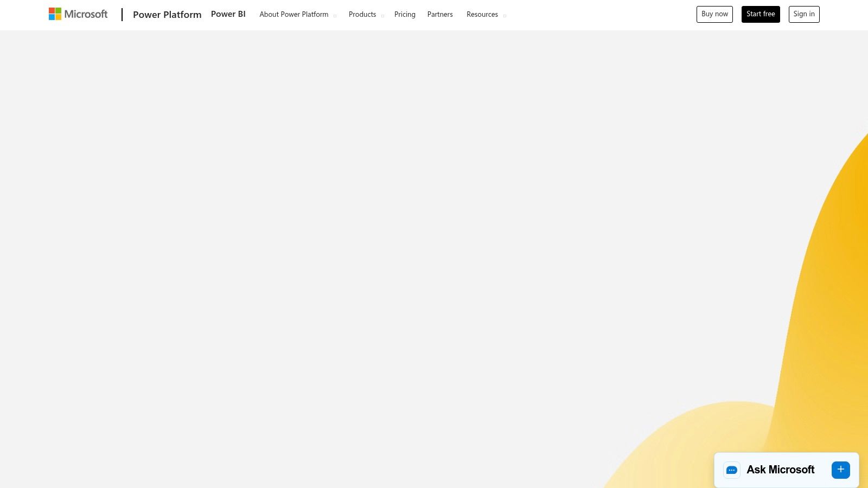Open the About Power Platform dropdown
The image size is (868, 488).
point(294,14)
